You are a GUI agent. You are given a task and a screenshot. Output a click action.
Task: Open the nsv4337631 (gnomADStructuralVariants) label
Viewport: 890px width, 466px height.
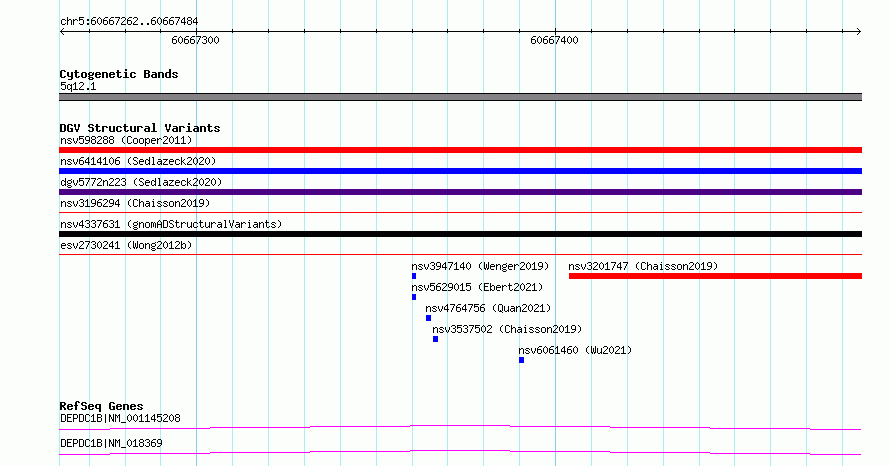[171, 224]
